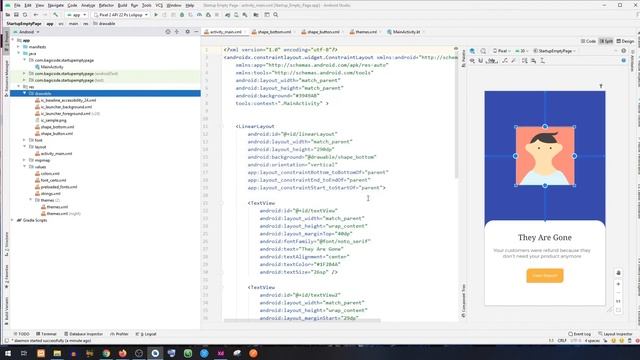Viewport: 640px width, 360px height.
Task: Switch editor to Design view mode
Action: (625, 41)
